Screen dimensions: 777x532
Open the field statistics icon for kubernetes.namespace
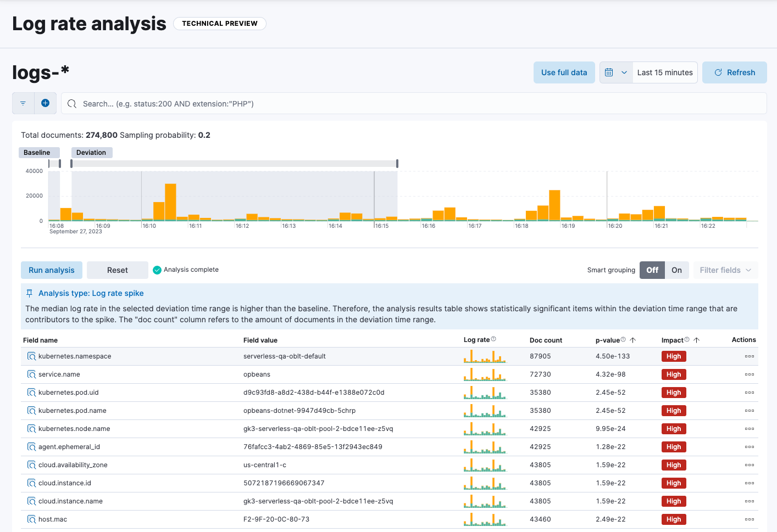click(x=31, y=356)
